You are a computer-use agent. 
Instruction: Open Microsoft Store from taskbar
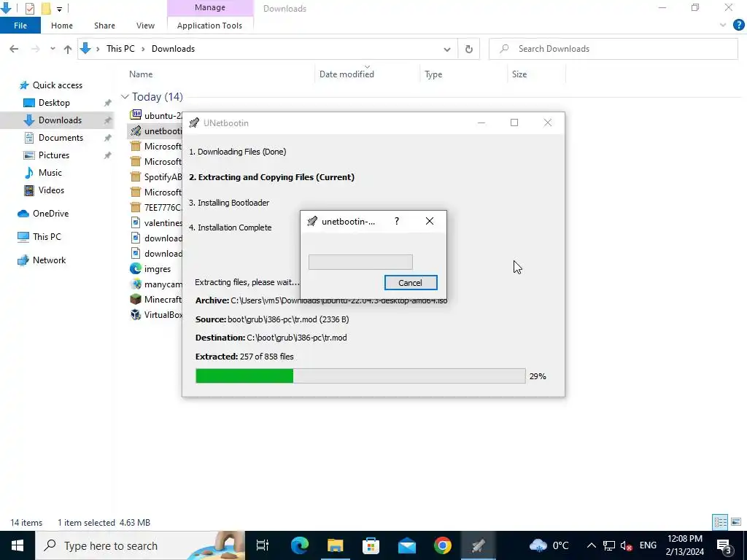371,545
